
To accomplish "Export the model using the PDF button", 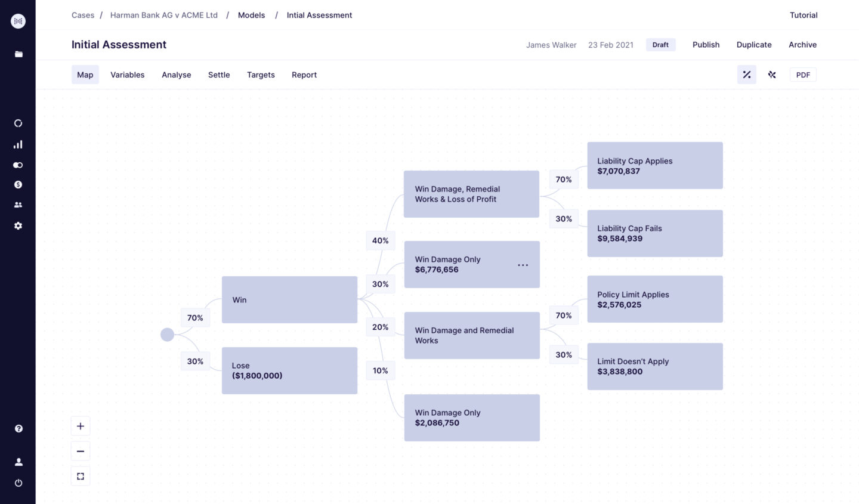I will pos(803,75).
